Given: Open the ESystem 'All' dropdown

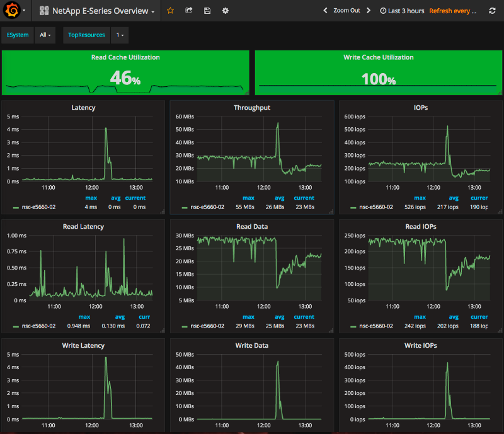Looking at the screenshot, I should 44,35.
